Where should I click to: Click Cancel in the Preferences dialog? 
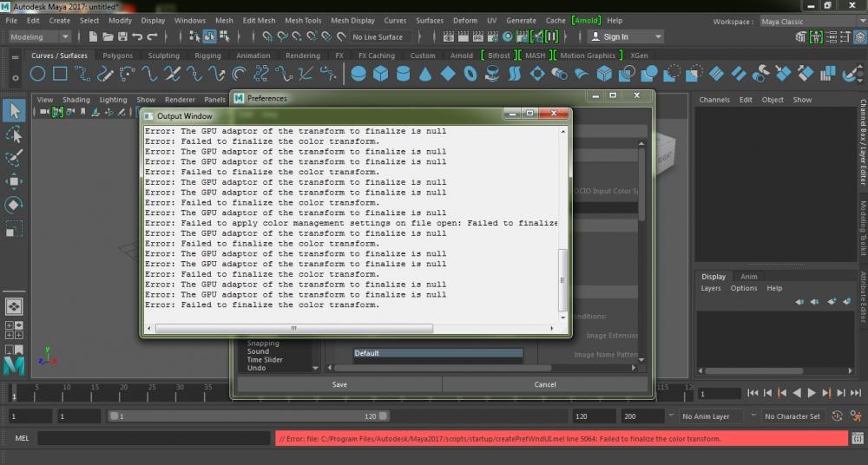click(x=545, y=384)
